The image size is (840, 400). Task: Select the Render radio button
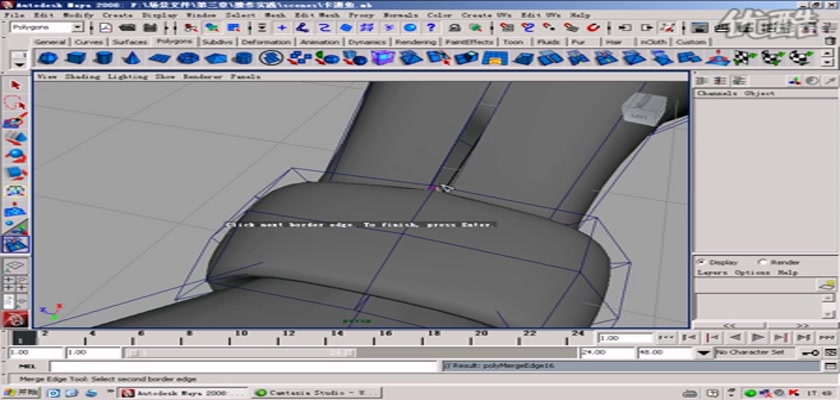click(762, 262)
